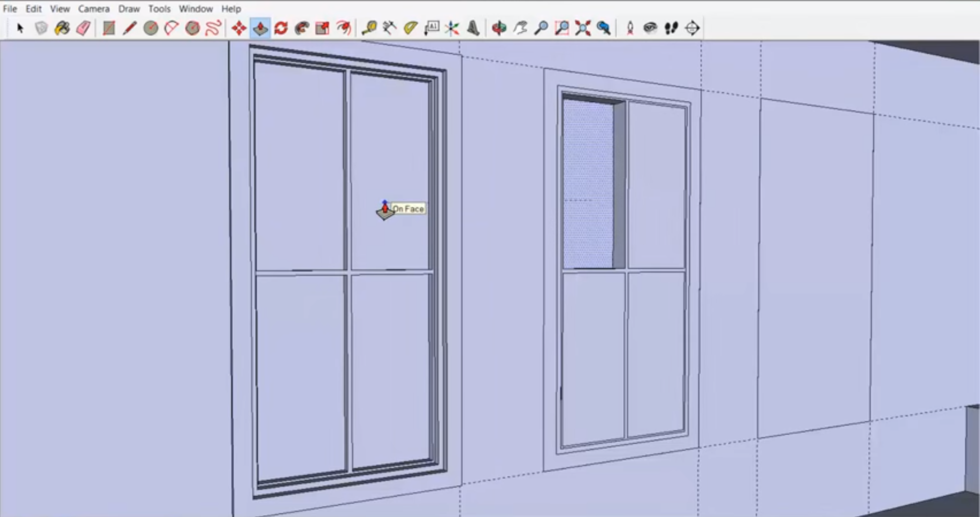Viewport: 980px width, 517px height.
Task: Click the Circle tool icon
Action: pyautogui.click(x=150, y=28)
